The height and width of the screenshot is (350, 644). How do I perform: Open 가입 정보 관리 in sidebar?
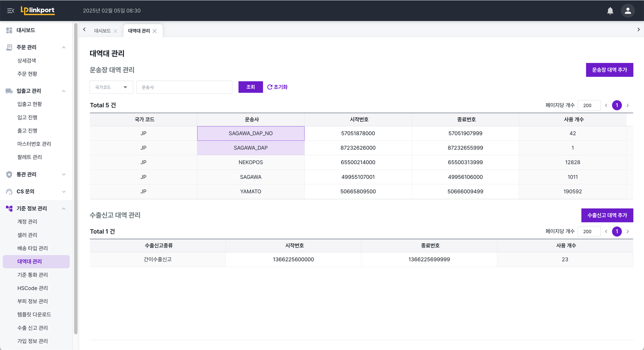(33, 341)
